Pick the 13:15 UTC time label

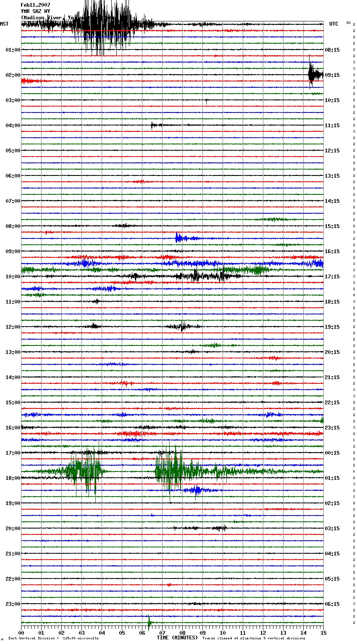click(x=332, y=176)
